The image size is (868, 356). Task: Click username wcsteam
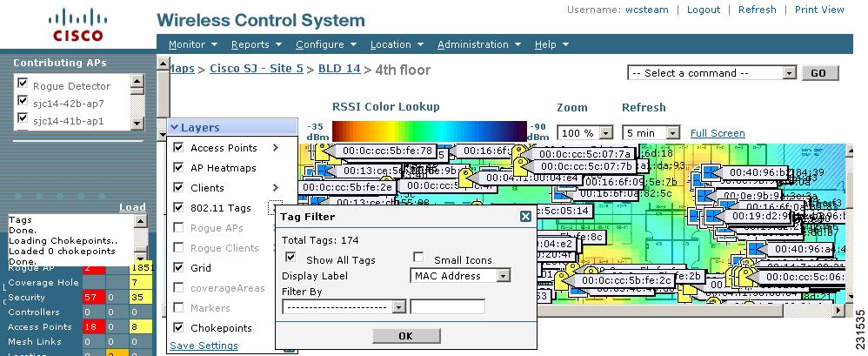[x=647, y=10]
